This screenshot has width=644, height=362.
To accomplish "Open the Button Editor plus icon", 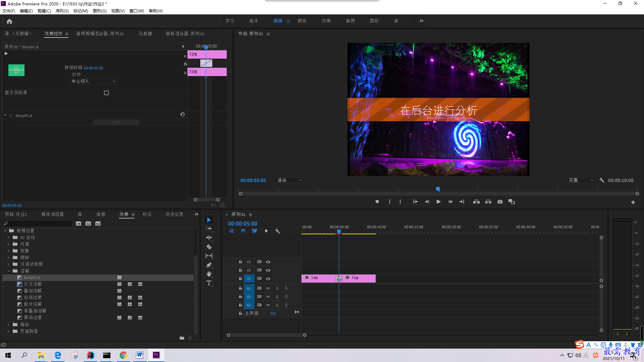I will tap(633, 202).
